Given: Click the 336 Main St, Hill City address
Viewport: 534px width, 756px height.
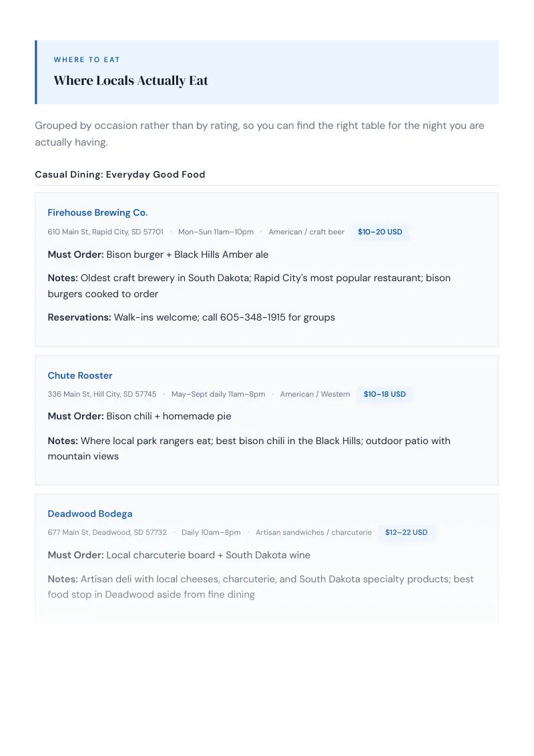Looking at the screenshot, I should (102, 394).
